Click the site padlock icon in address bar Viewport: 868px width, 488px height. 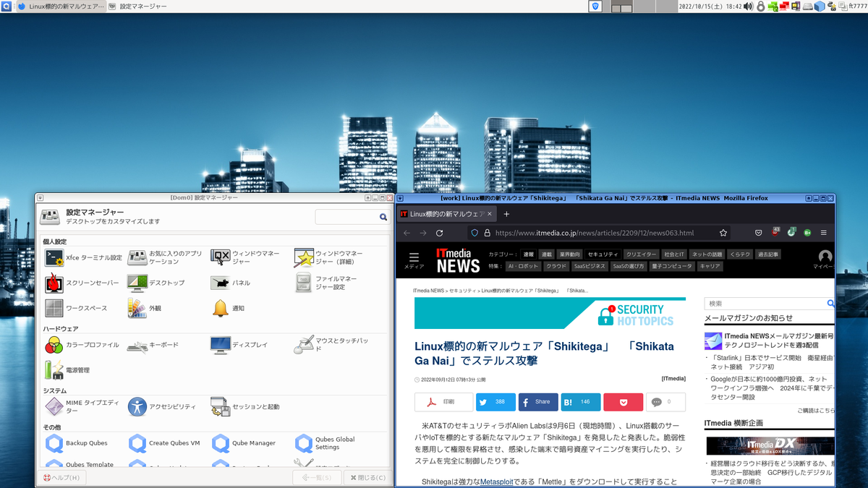(487, 233)
